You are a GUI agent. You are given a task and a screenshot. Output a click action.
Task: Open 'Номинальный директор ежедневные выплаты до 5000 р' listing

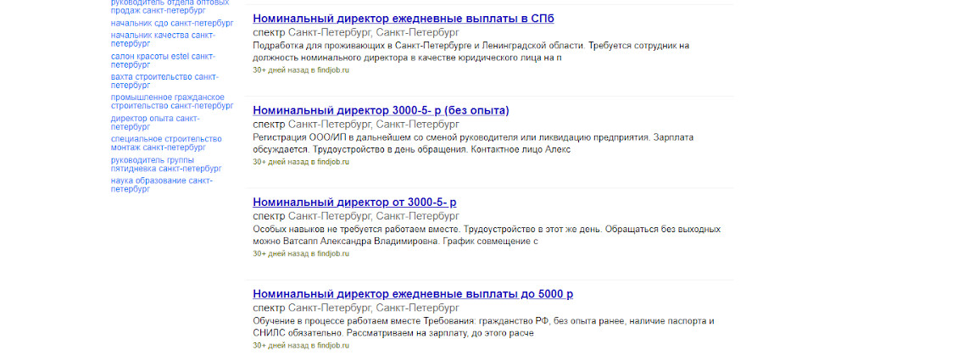point(413,294)
